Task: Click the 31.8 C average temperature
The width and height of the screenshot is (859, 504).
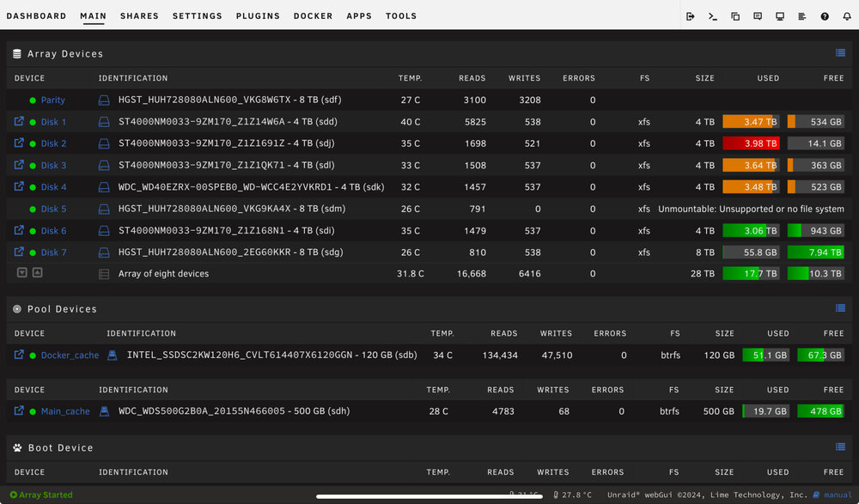Action: tap(411, 273)
